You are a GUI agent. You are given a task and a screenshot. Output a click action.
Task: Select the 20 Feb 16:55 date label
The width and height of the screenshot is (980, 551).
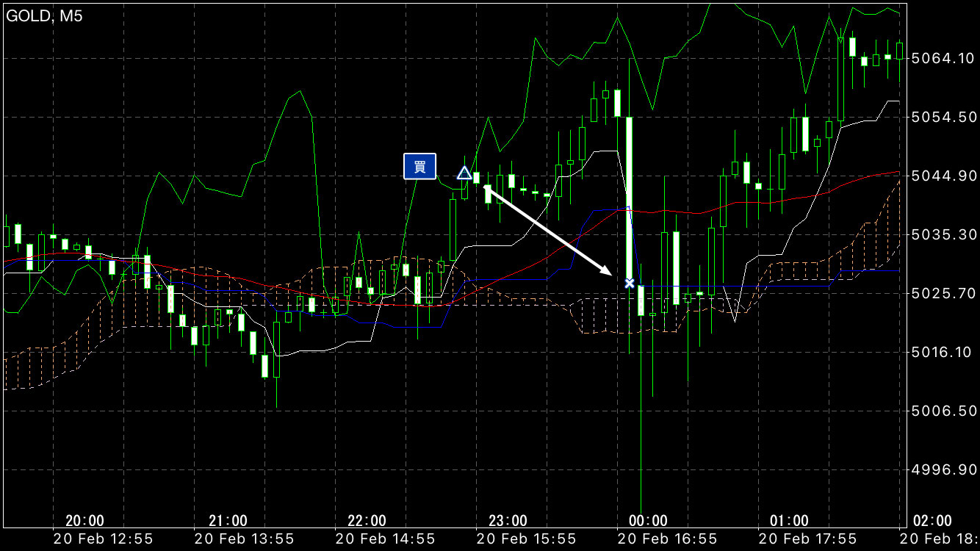point(667,539)
